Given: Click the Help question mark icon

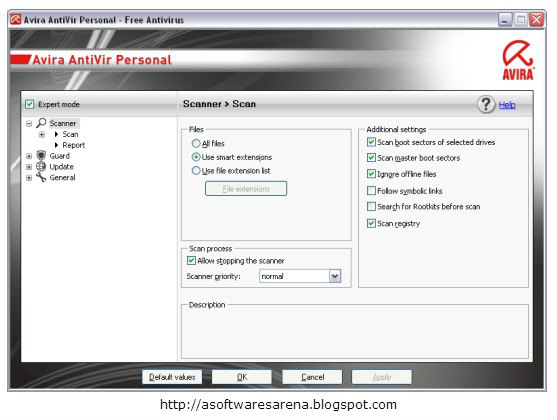Looking at the screenshot, I should pos(486,104).
